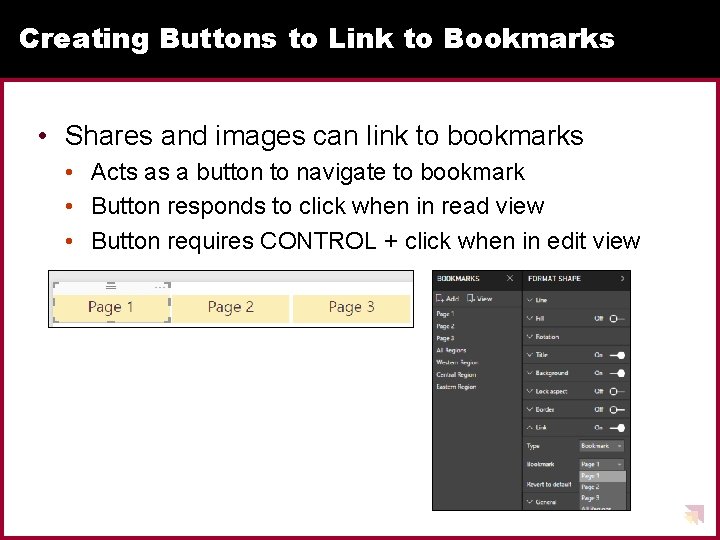Screen dimensions: 720x540
Task: Click the 'Revert to default' link
Action: coord(549,484)
